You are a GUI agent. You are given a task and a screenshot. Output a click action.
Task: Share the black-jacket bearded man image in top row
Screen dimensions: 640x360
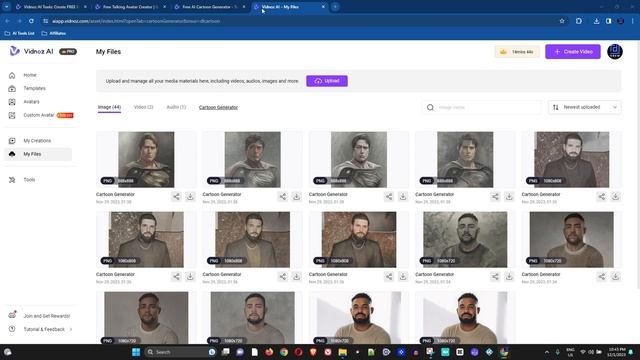(x=602, y=197)
